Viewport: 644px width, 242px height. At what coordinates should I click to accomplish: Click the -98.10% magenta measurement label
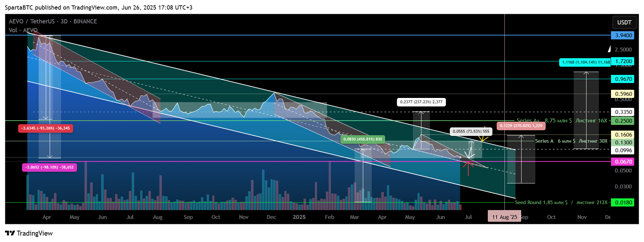49,167
